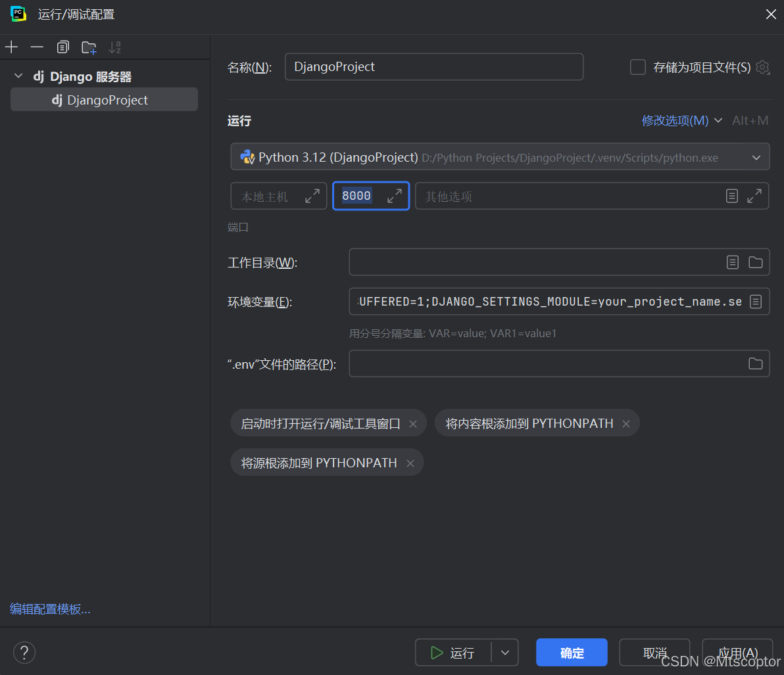Open the run button dropdown arrow

point(505,653)
